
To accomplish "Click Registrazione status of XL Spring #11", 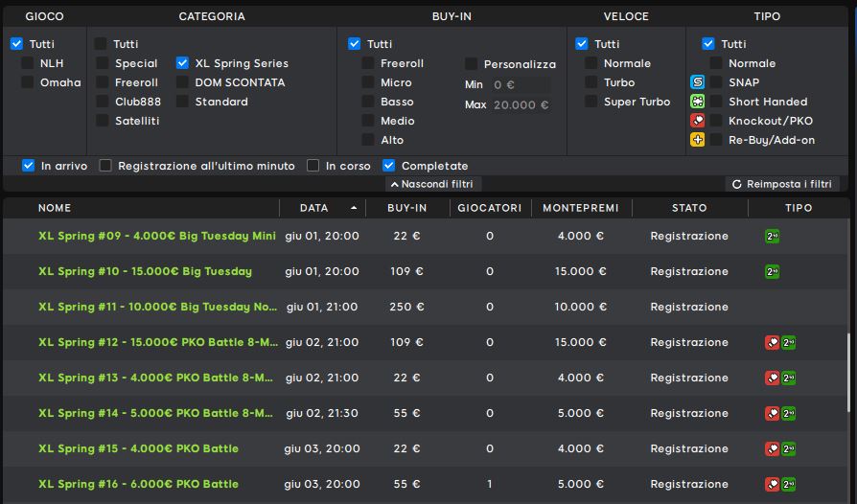I will click(689, 307).
